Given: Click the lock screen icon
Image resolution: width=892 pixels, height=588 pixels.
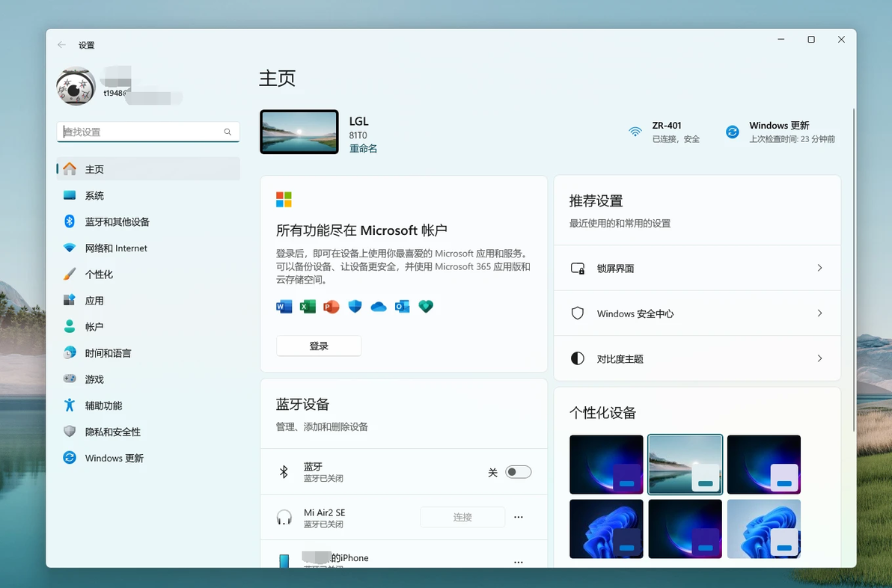Looking at the screenshot, I should tap(578, 269).
